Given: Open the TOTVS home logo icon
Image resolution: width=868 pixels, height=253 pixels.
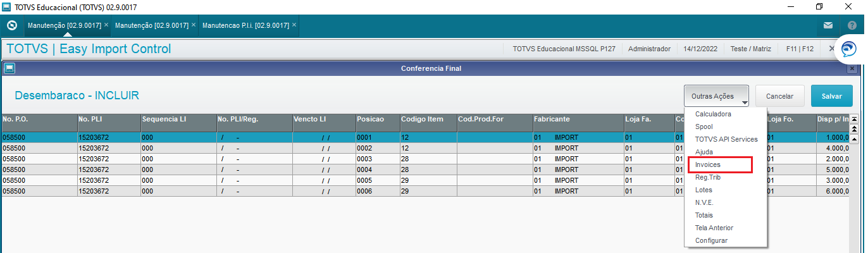Looking at the screenshot, I should (x=11, y=26).
